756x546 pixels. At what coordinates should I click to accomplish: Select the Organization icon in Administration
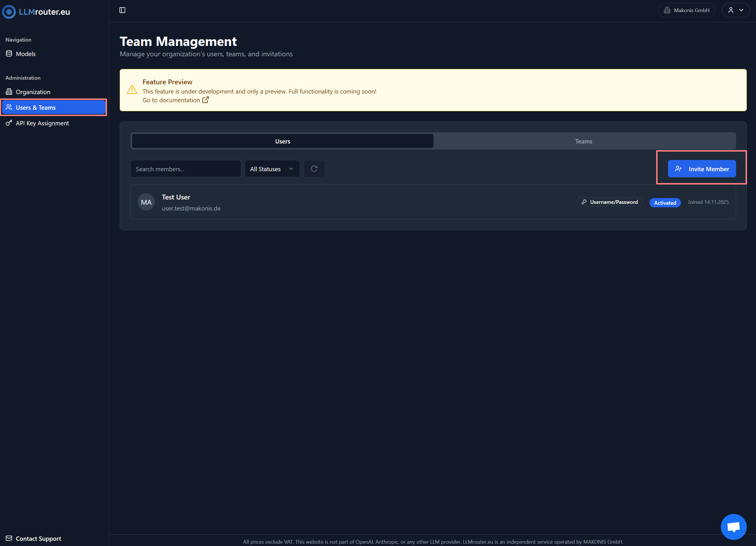9,92
